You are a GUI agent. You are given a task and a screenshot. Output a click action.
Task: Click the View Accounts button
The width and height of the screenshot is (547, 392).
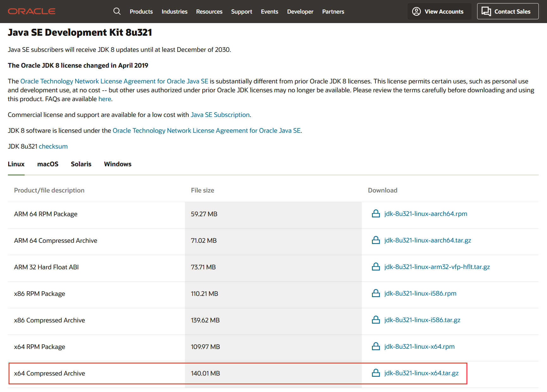tap(439, 11)
